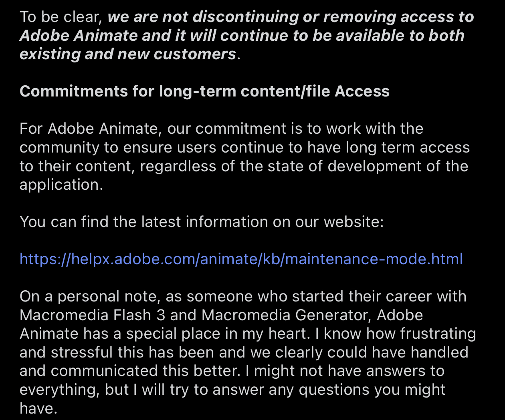Click the bold phrase "existing and new customers"
This screenshot has width=505, height=420.
tap(127, 54)
